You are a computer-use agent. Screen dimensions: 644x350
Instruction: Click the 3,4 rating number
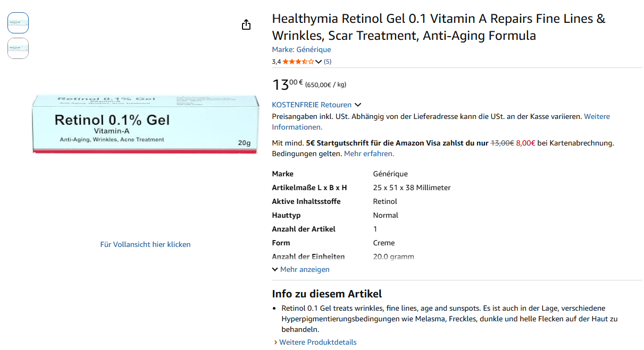pos(276,62)
